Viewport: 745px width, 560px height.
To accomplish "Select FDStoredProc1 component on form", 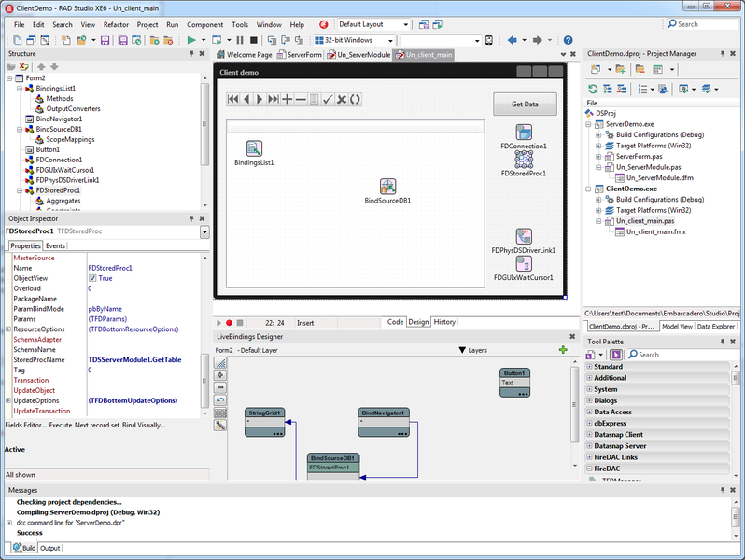I will pyautogui.click(x=524, y=160).
